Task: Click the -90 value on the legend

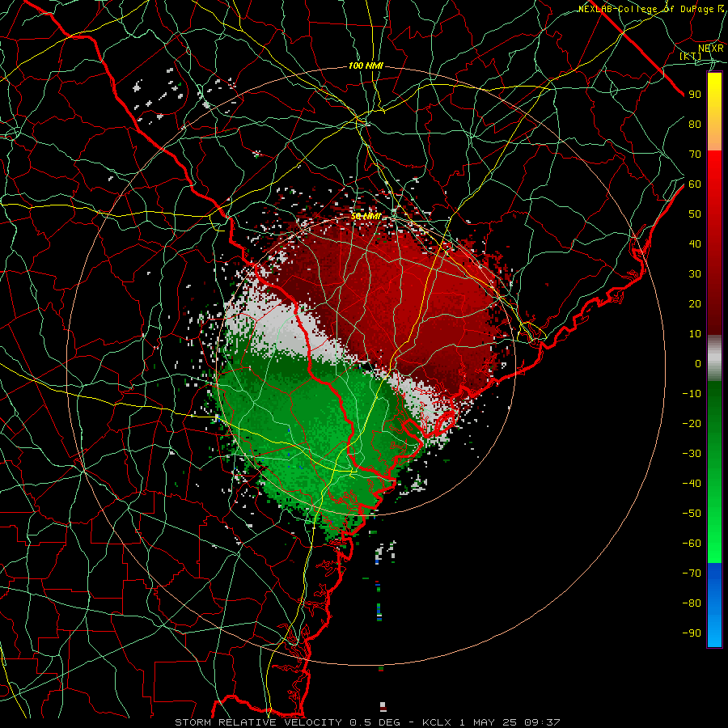Action: (692, 633)
